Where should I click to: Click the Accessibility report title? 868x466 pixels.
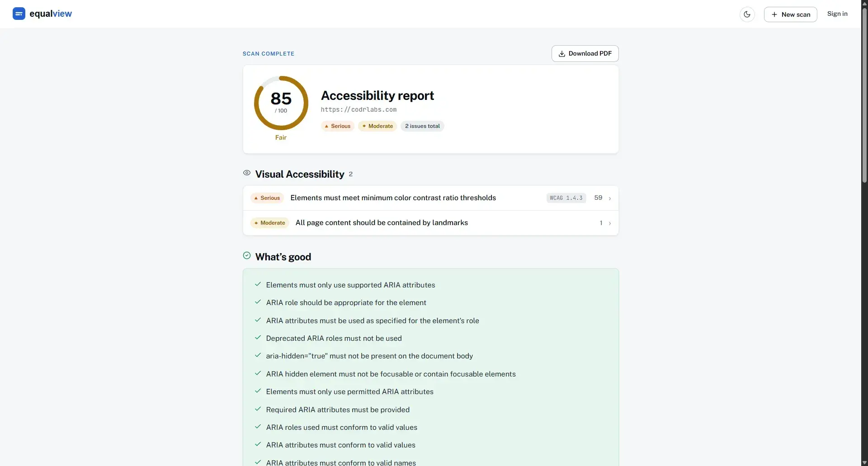coord(377,96)
